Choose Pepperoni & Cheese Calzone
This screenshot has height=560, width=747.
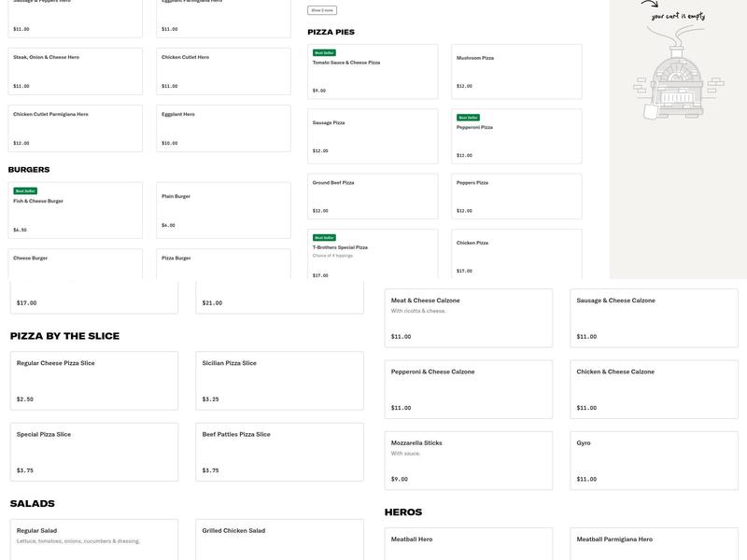[x=468, y=388]
